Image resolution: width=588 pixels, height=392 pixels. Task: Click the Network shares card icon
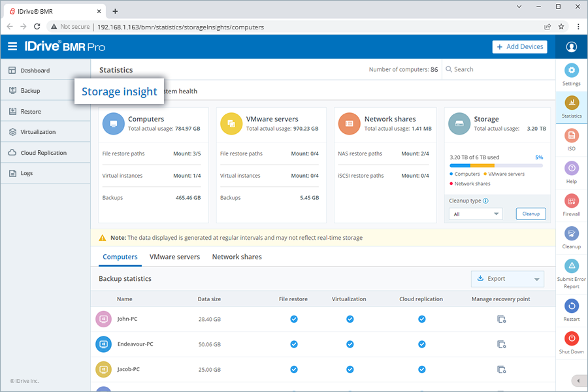(x=349, y=123)
